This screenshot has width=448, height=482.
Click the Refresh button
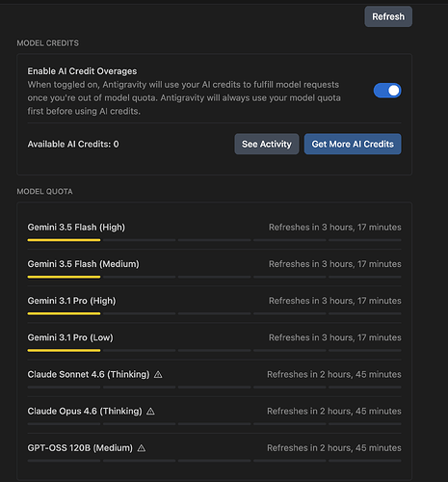pos(388,16)
